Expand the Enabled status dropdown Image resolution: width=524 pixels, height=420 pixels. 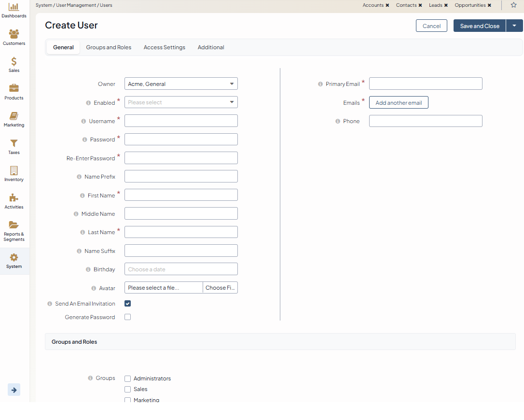[x=181, y=102]
